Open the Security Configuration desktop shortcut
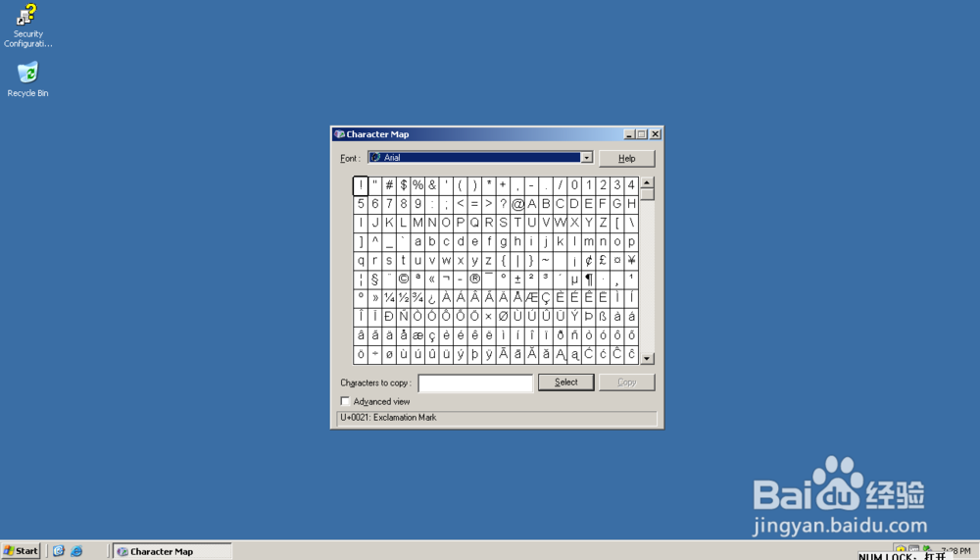The height and width of the screenshot is (560, 980). pos(27,25)
